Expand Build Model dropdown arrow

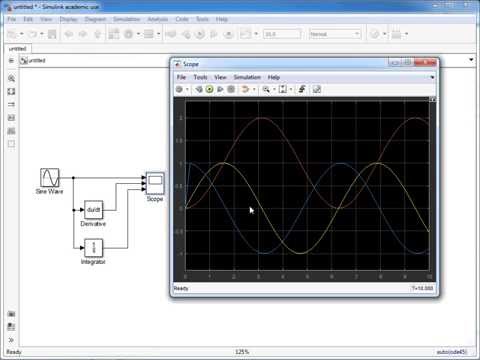pyautogui.click(x=406, y=34)
